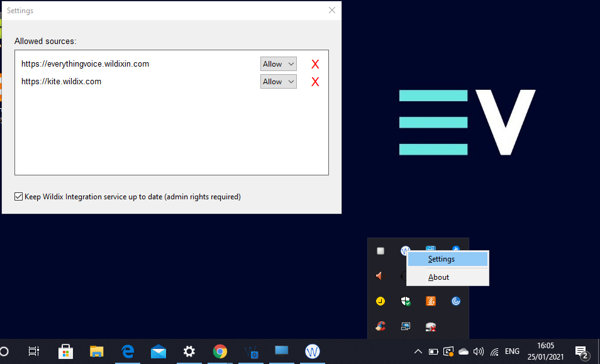Open OneDrive cloud icon in system tray
This screenshot has height=364, width=600.
[464, 351]
